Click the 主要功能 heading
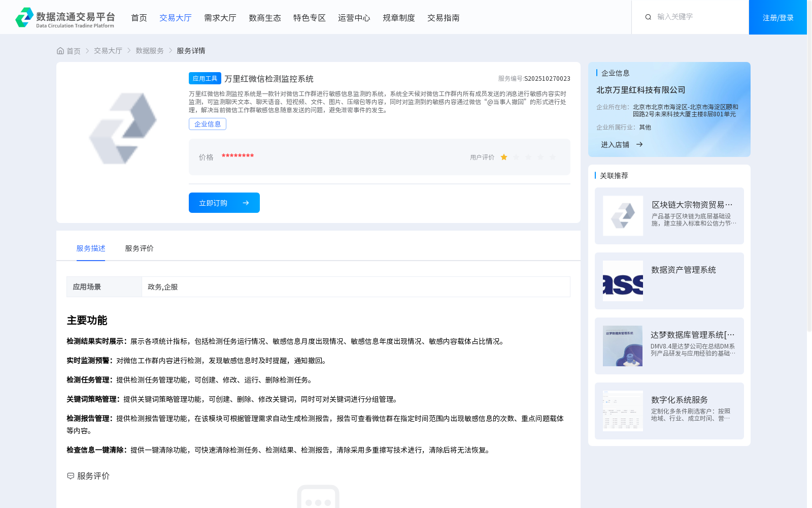 pos(87,321)
